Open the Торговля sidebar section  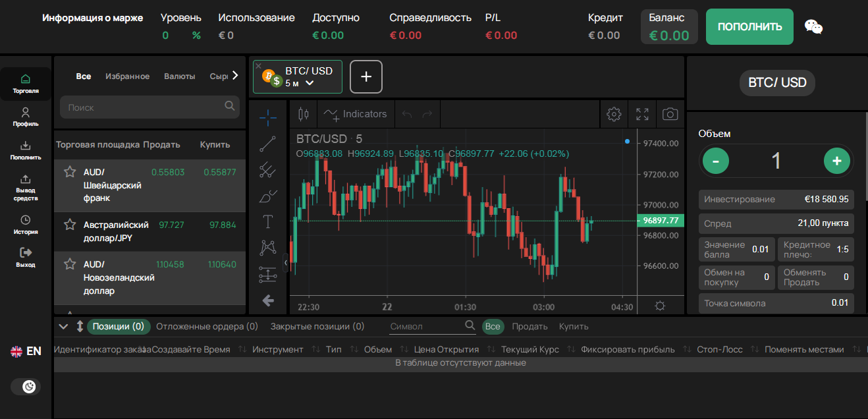click(x=25, y=84)
